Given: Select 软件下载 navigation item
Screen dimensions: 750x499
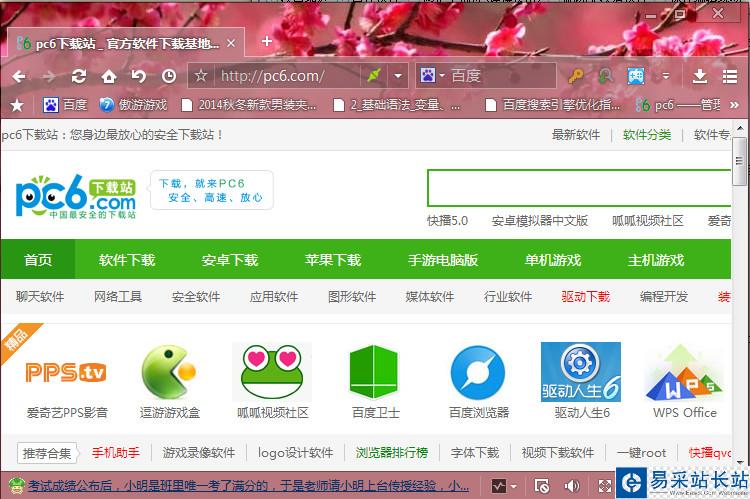Looking at the screenshot, I should (127, 260).
